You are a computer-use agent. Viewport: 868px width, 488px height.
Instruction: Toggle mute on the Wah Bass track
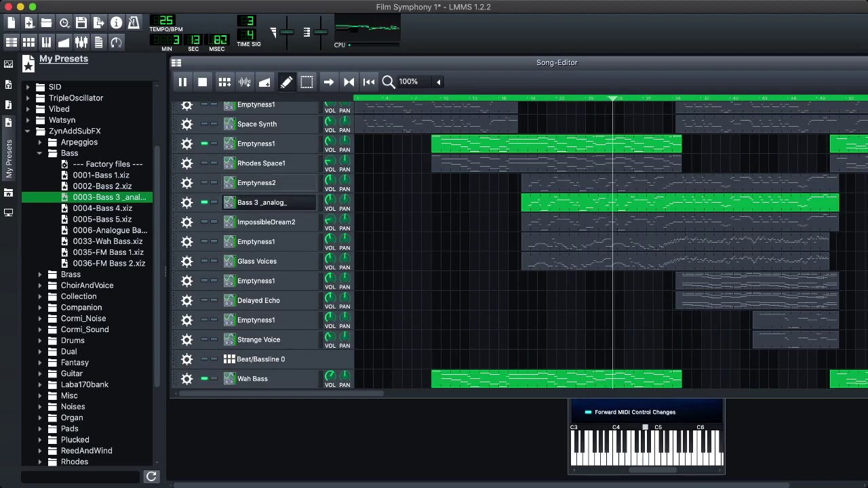coord(204,378)
